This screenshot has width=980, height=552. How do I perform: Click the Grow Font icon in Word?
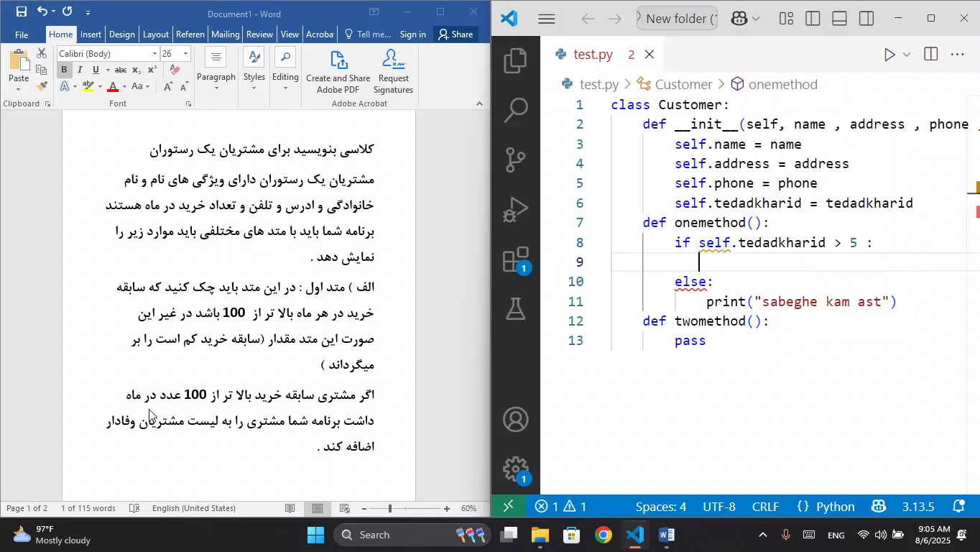[167, 87]
